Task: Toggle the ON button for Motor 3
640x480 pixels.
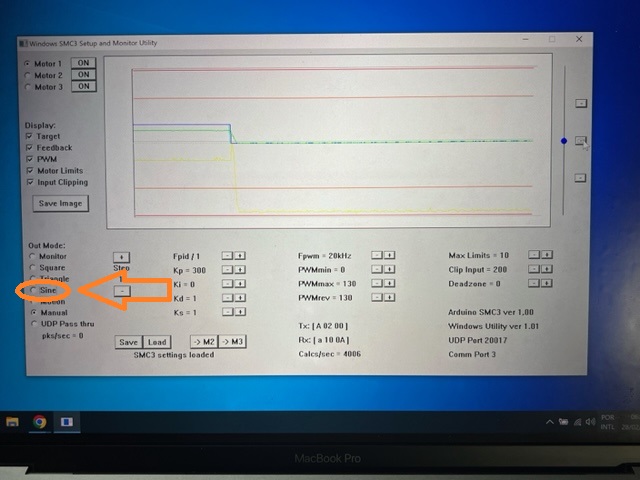Action: 84,87
